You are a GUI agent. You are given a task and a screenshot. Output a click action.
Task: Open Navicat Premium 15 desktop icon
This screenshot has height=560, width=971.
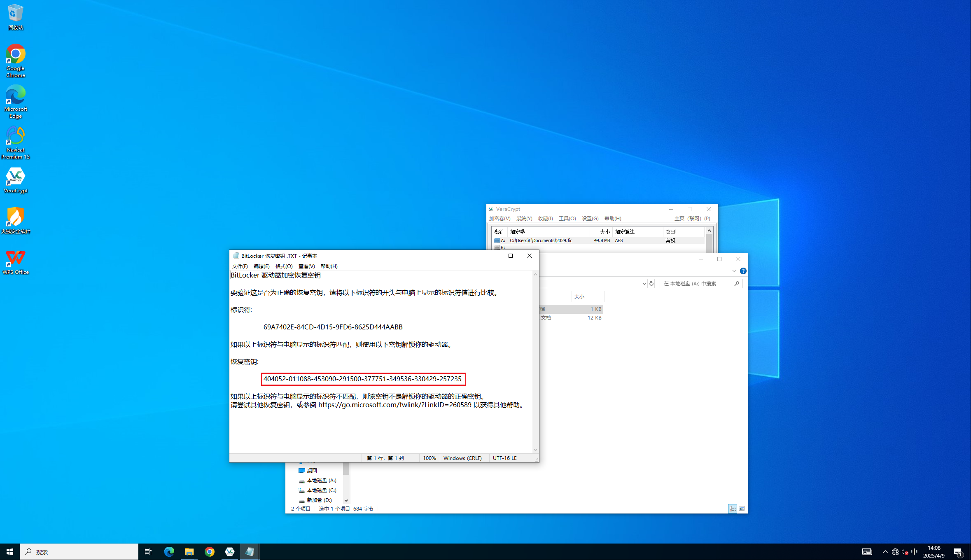[16, 142]
